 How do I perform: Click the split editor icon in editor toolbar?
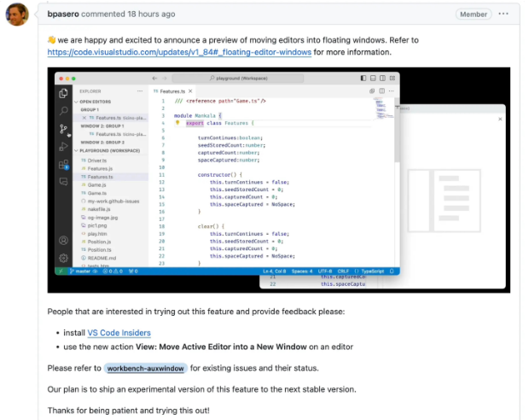click(382, 90)
